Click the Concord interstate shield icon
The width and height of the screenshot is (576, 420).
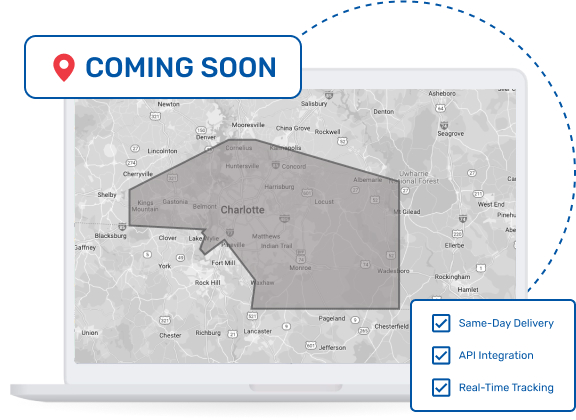point(276,165)
